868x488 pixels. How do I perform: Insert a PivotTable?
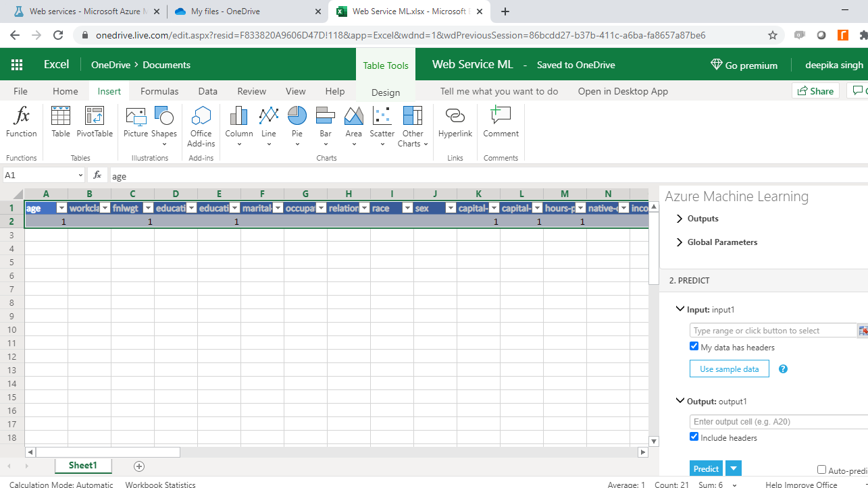coord(95,122)
